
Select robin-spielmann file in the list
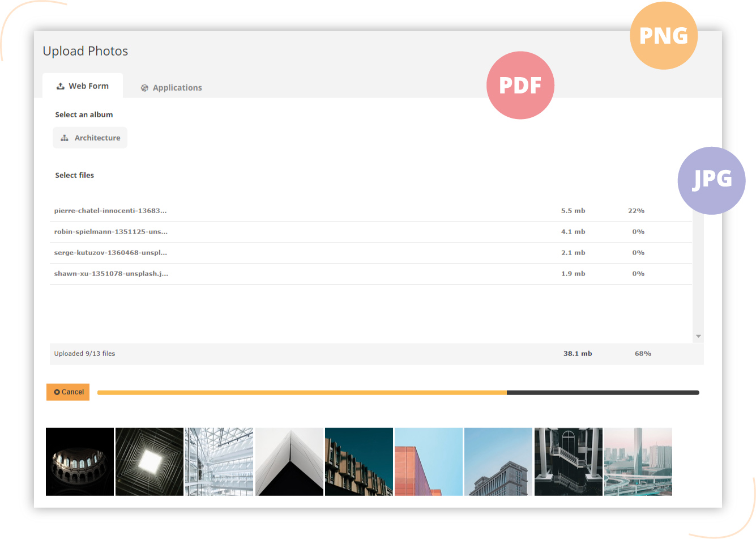111,232
